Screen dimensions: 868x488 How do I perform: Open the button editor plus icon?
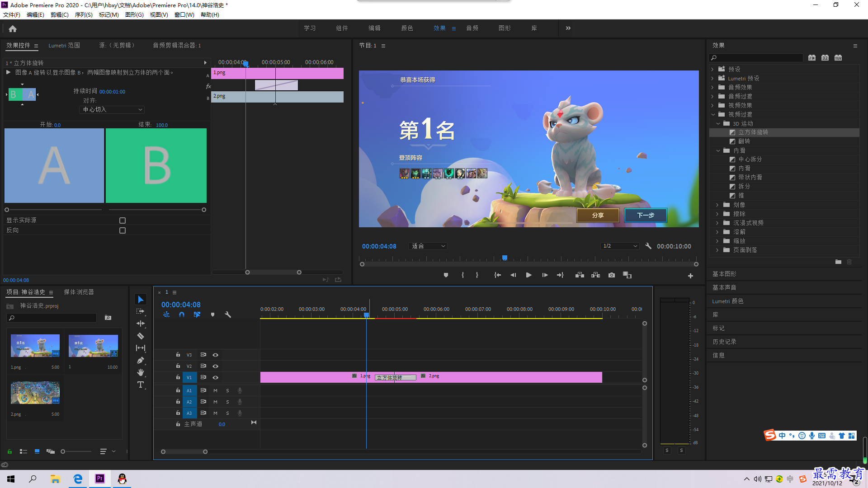pos(690,276)
